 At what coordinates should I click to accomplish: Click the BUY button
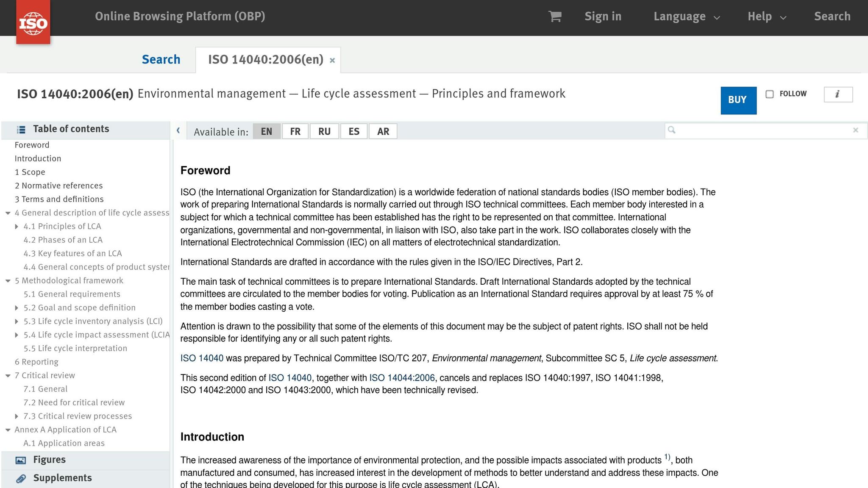click(x=738, y=100)
